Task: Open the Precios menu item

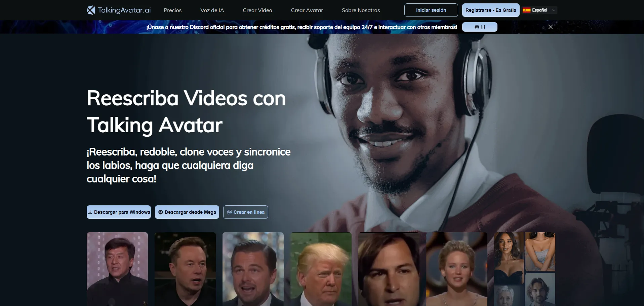Action: click(172, 10)
